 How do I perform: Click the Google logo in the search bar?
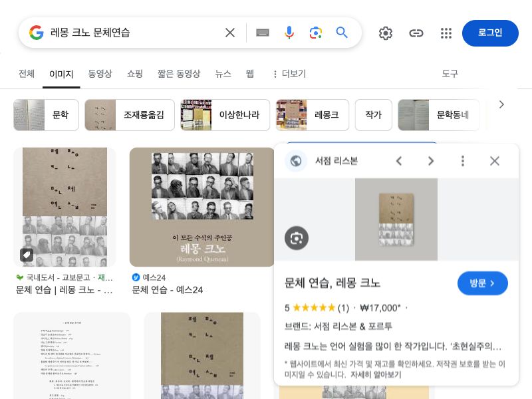37,33
